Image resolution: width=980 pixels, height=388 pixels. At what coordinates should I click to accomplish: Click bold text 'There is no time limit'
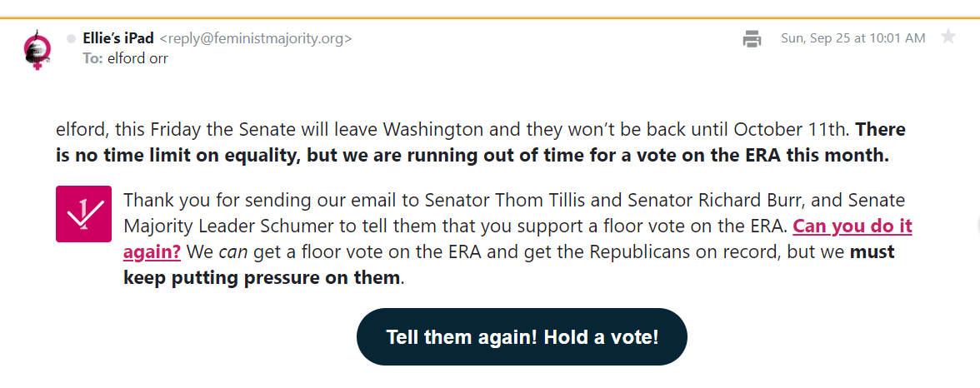tap(880, 130)
